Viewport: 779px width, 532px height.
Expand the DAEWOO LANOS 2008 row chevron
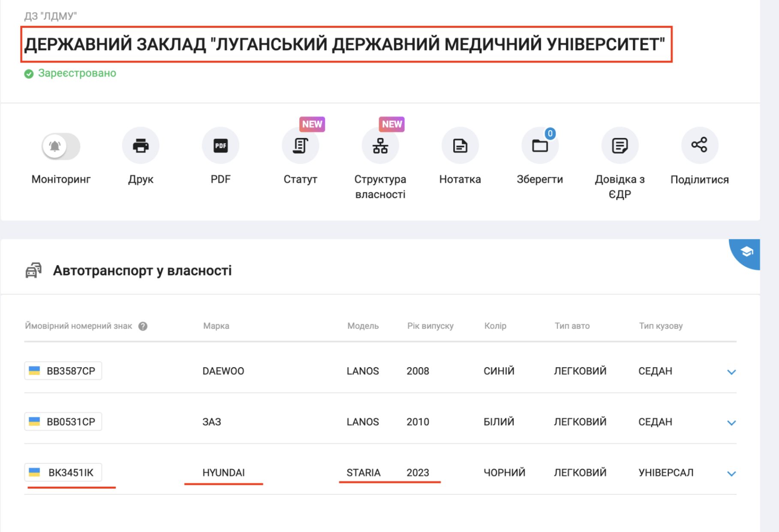pos(731,372)
